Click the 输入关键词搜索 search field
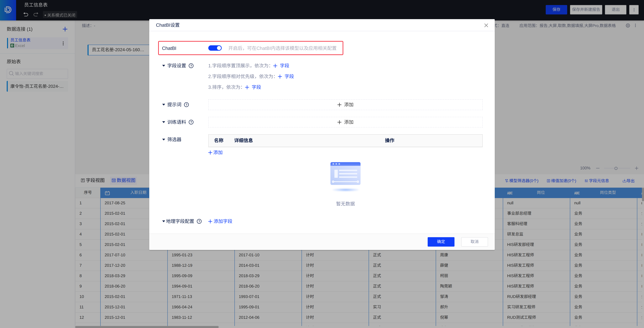 coord(38,74)
